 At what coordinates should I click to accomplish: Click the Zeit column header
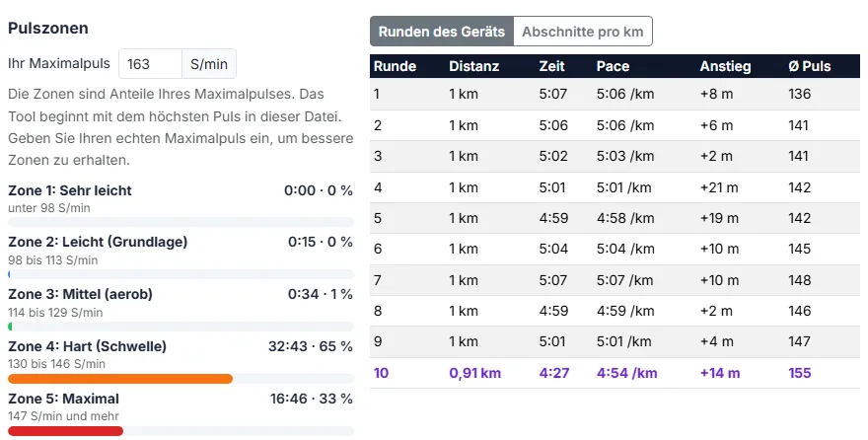[x=552, y=66]
